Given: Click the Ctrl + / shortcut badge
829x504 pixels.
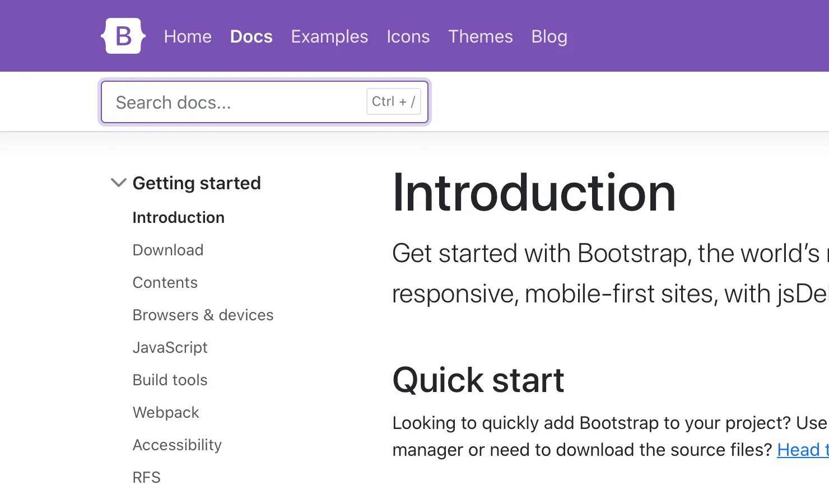Looking at the screenshot, I should [x=394, y=101].
